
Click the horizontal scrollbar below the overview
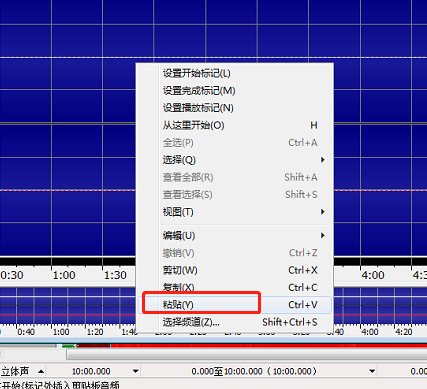pos(247,355)
